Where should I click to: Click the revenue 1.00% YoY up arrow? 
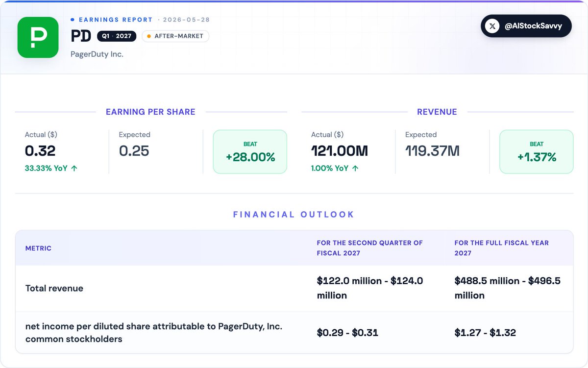pyautogui.click(x=355, y=168)
